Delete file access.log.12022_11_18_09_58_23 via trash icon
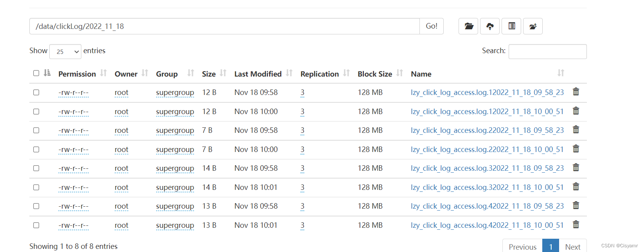This screenshot has height=252, width=644. (x=576, y=92)
